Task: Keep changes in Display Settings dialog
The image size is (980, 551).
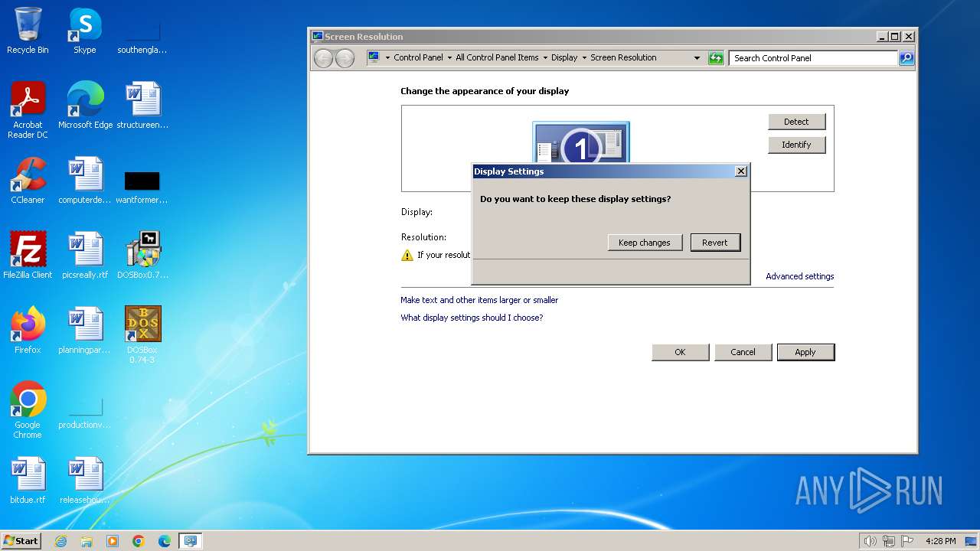Action: pos(644,243)
